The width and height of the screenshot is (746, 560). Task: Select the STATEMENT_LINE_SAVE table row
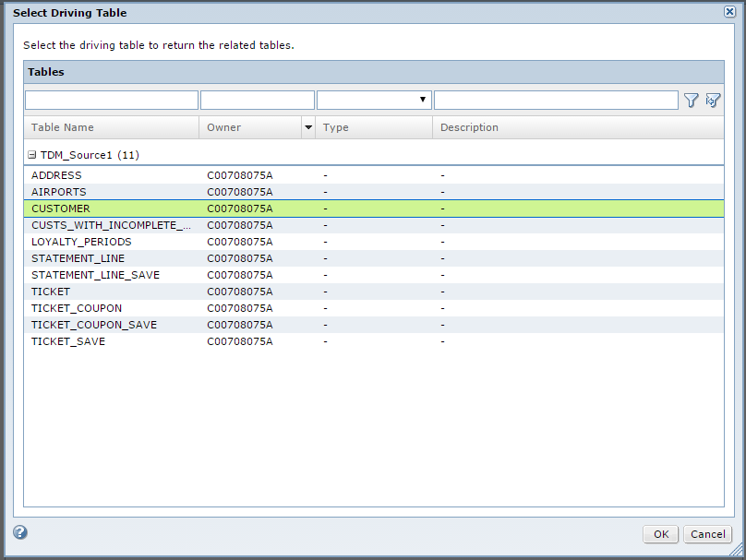(374, 275)
